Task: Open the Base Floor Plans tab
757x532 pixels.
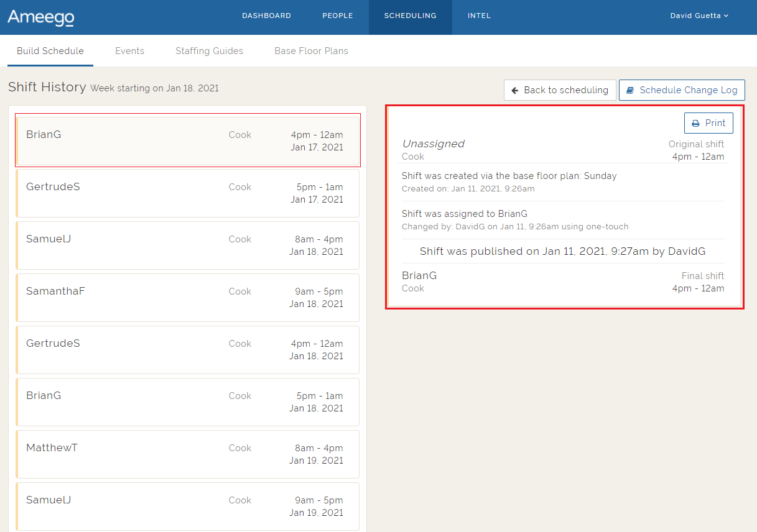Action: pos(311,51)
